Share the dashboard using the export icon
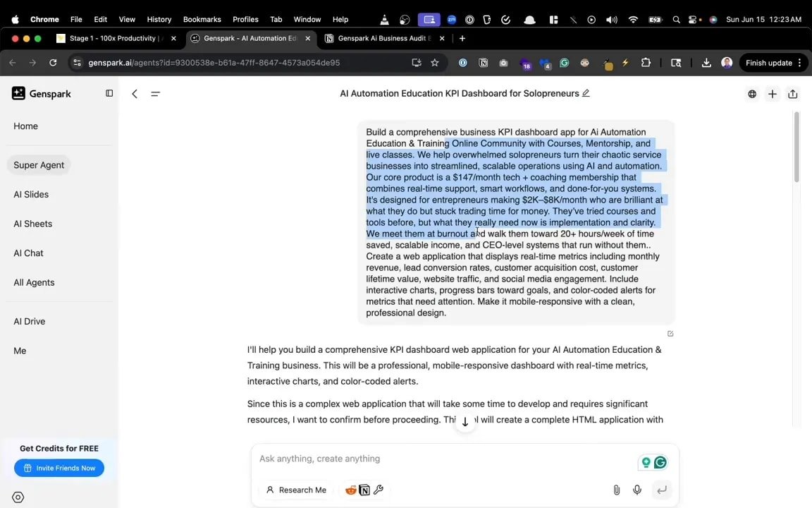This screenshot has height=508, width=812. (792, 93)
